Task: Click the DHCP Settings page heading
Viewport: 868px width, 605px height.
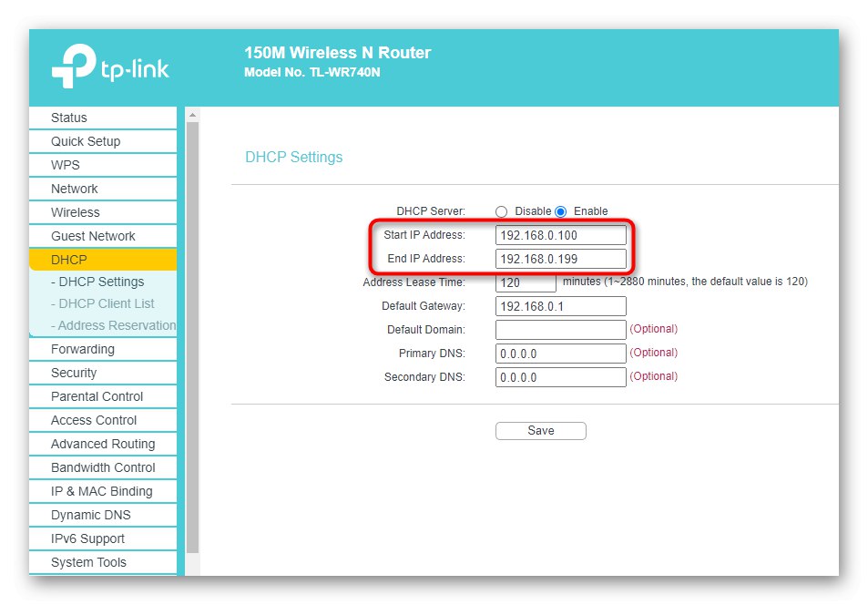Action: pos(294,158)
